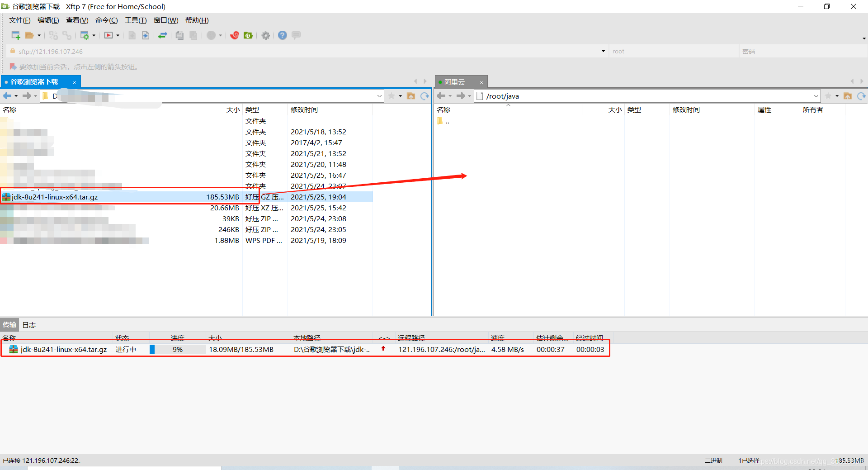Click the Open Session folder icon

click(30, 35)
